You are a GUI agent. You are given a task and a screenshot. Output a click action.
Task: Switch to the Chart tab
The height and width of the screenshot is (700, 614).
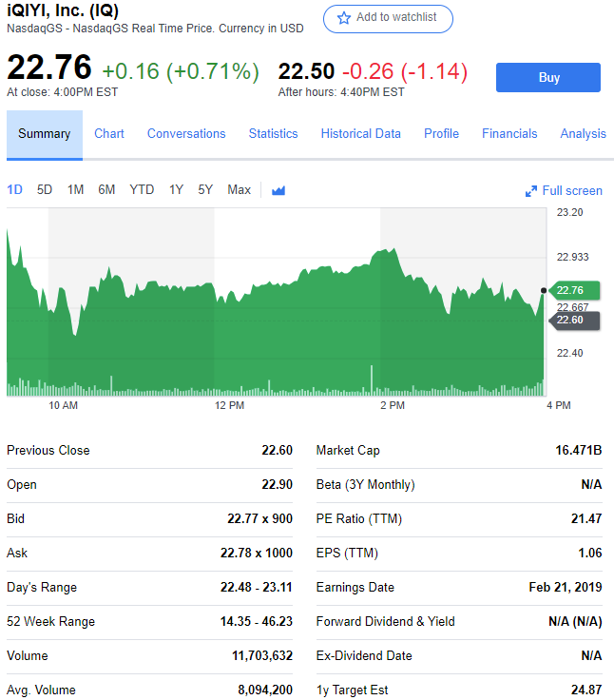(x=109, y=133)
